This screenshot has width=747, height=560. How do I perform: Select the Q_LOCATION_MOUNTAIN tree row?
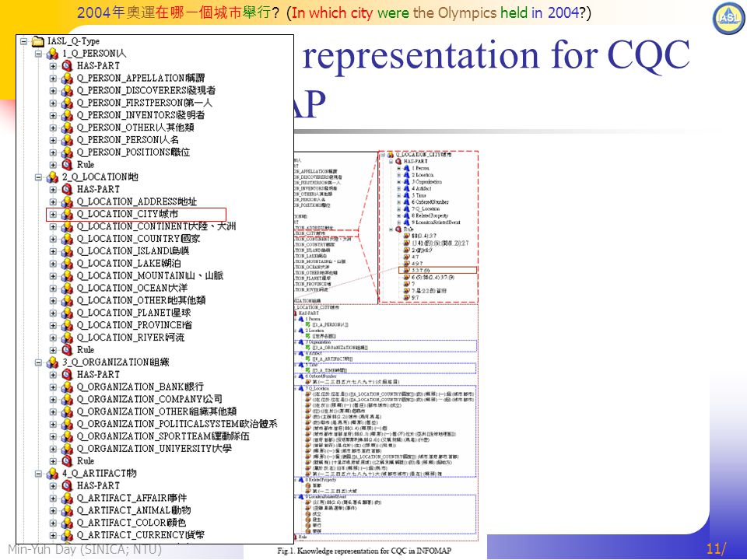[136, 276]
